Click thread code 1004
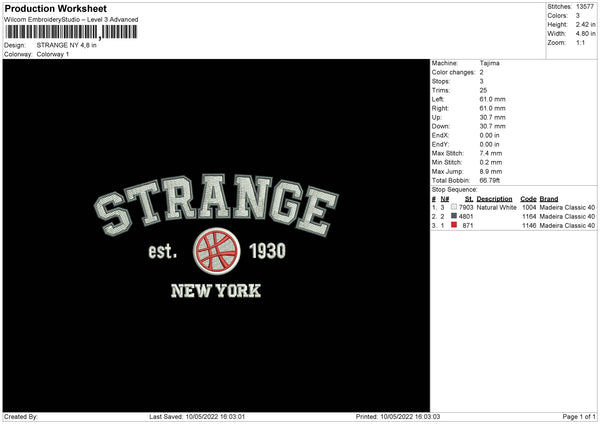This screenshot has height=424, width=600. 529,208
